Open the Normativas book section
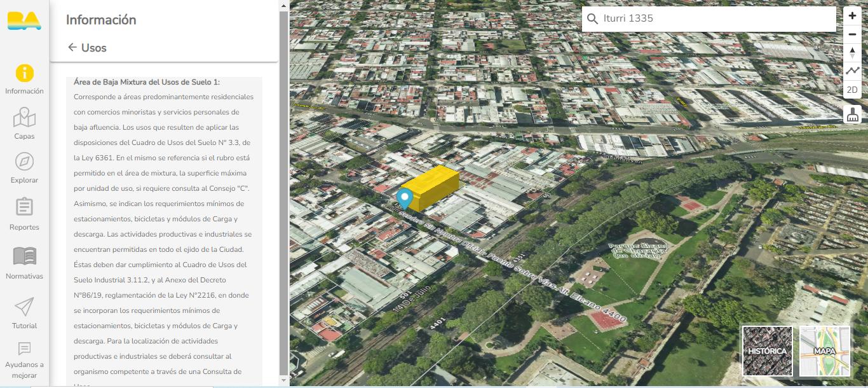This screenshot has height=388, width=868. (x=24, y=263)
